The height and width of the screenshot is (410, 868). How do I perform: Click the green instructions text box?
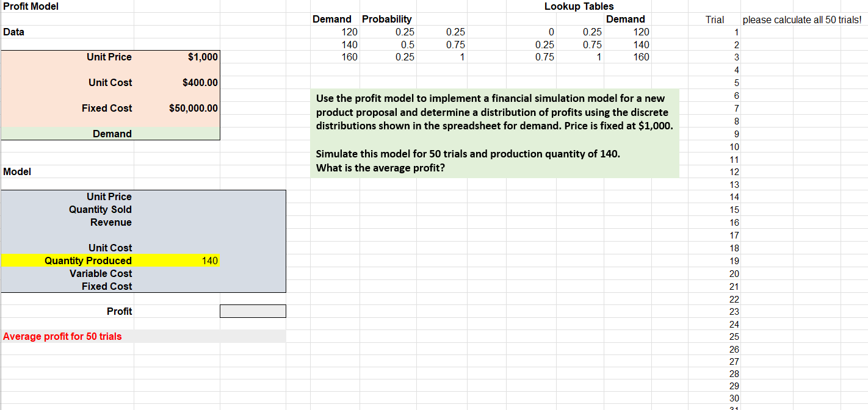coord(494,131)
